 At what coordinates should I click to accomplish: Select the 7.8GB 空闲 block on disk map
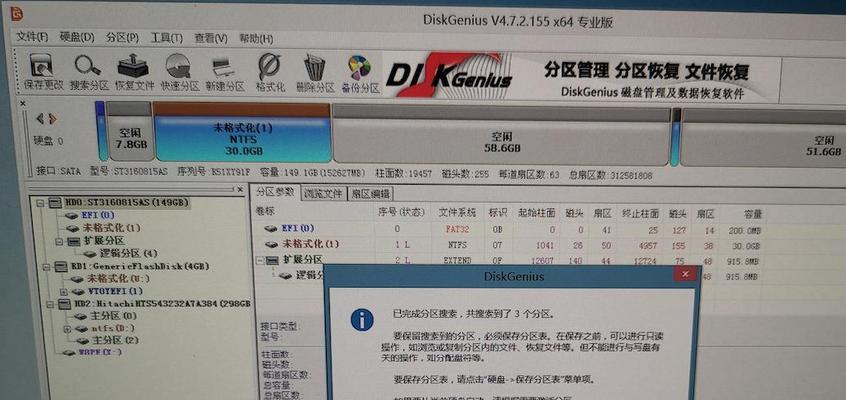point(131,133)
